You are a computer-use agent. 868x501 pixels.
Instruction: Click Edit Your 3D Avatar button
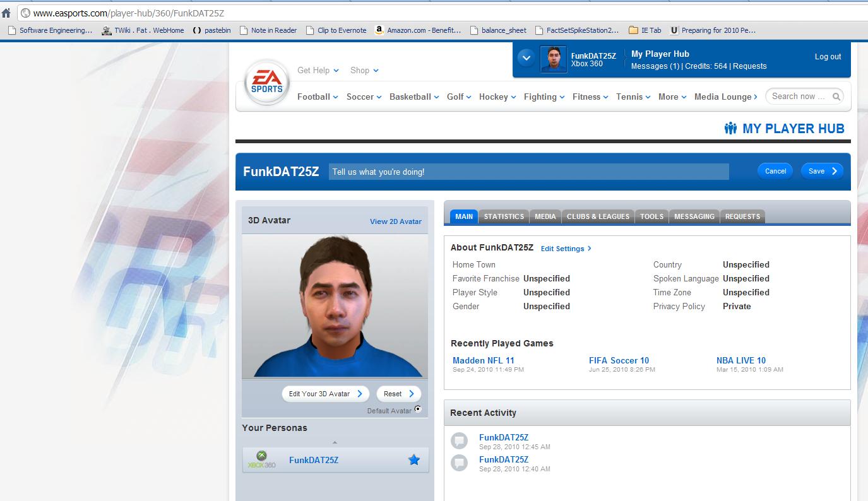tap(326, 394)
